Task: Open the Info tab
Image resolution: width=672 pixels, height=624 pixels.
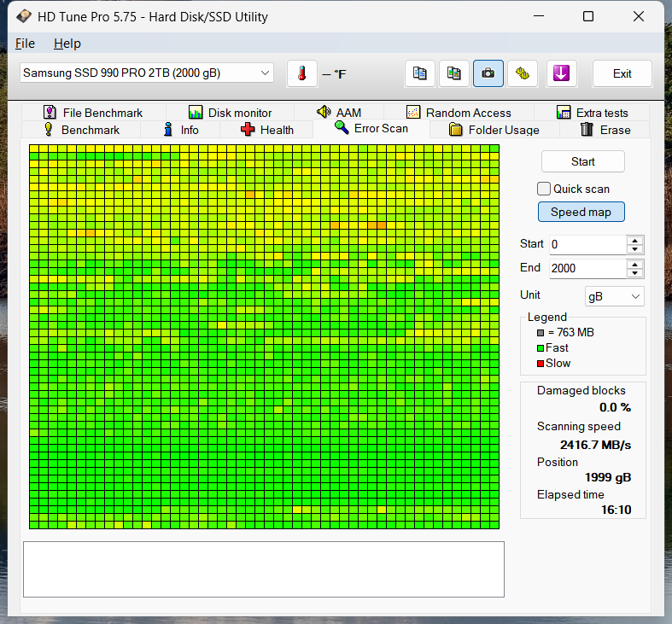Action: 180,130
